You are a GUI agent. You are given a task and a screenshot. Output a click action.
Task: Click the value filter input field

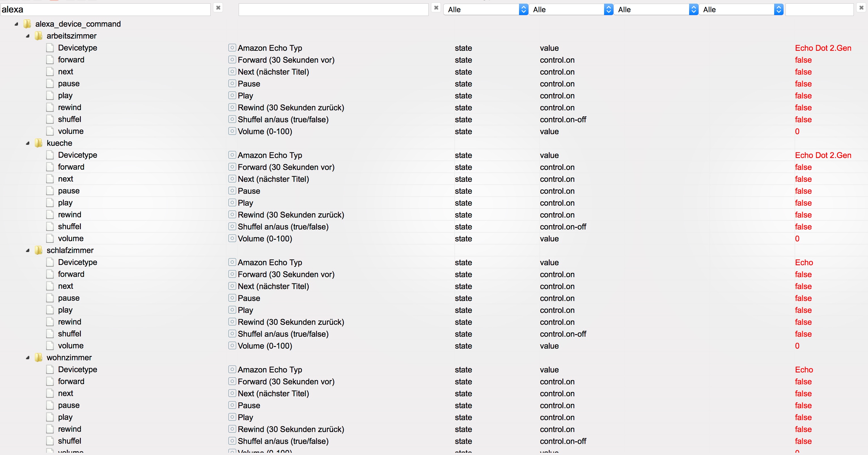pos(820,9)
